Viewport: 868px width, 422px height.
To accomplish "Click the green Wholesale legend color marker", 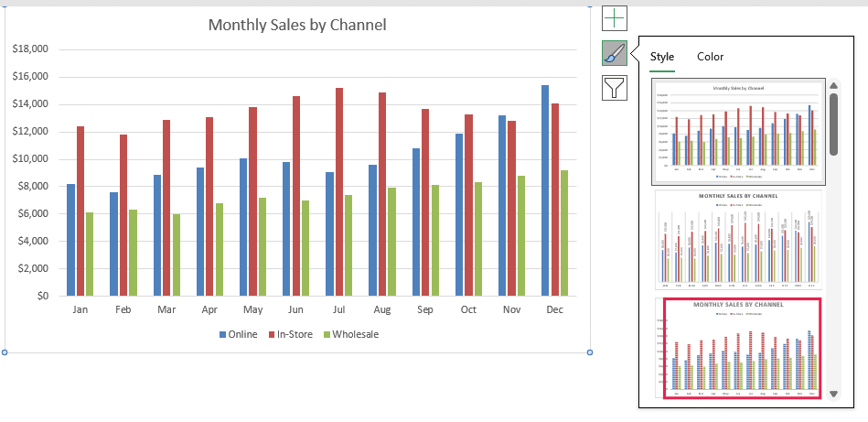I will (327, 334).
